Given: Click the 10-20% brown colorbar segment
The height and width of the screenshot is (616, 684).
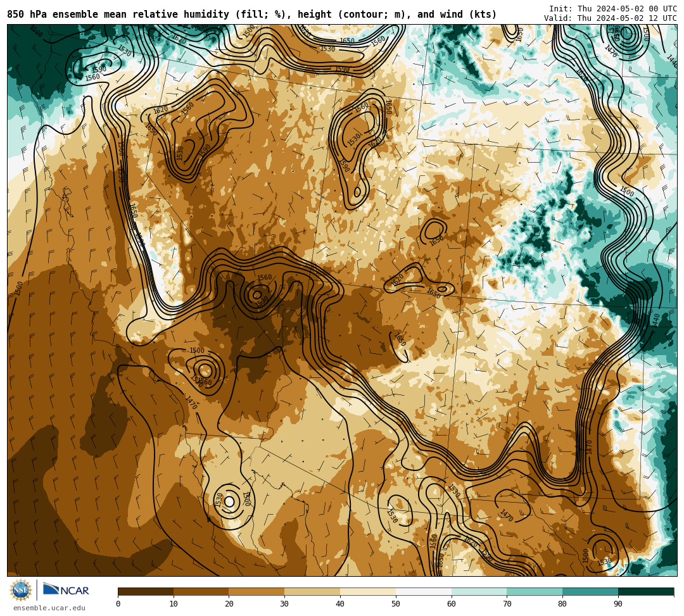Looking at the screenshot, I should [201, 591].
